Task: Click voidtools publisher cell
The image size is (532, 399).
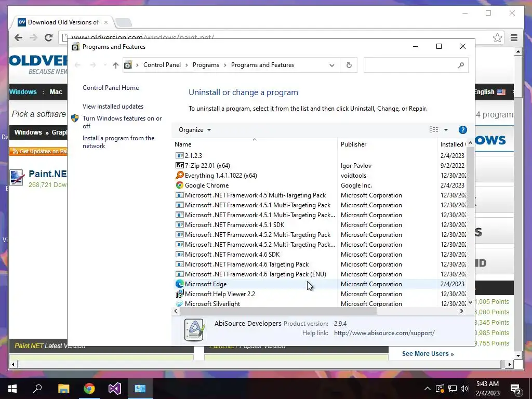Action: (x=353, y=176)
